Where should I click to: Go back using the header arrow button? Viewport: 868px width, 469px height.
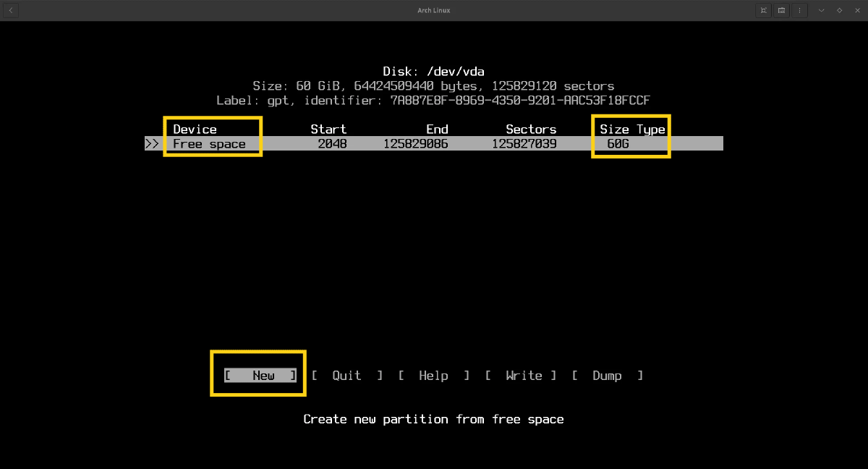click(x=11, y=10)
